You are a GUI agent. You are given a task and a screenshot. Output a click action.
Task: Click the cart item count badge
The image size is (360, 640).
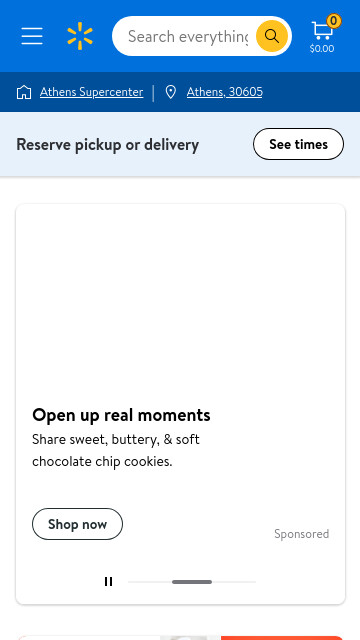click(x=333, y=21)
